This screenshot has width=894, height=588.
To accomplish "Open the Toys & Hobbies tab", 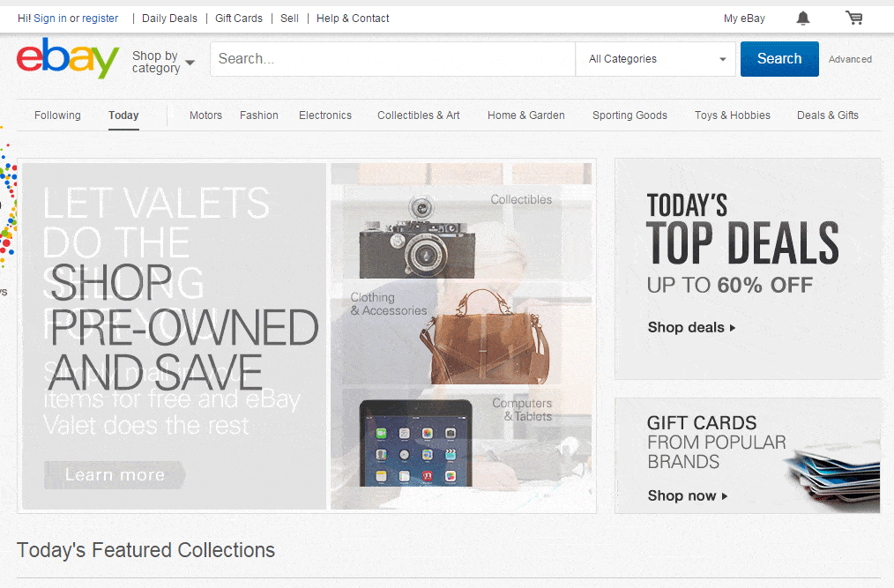I will [x=732, y=115].
